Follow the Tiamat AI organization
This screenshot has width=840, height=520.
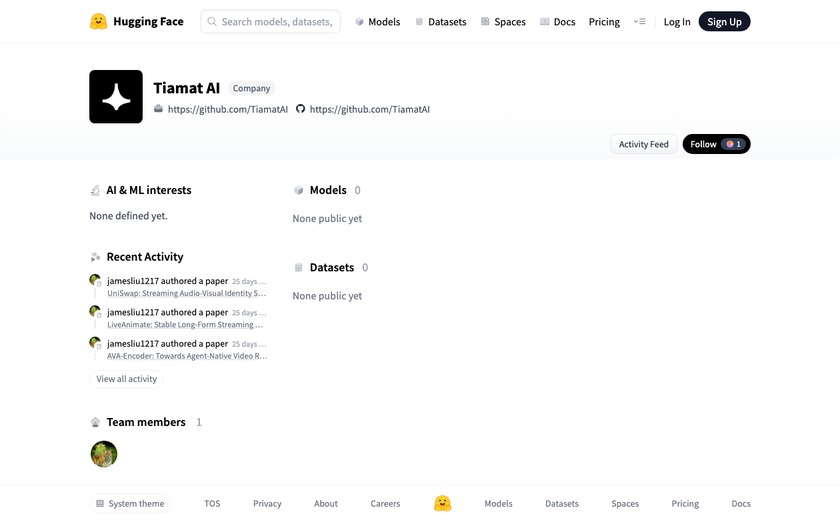click(x=716, y=144)
